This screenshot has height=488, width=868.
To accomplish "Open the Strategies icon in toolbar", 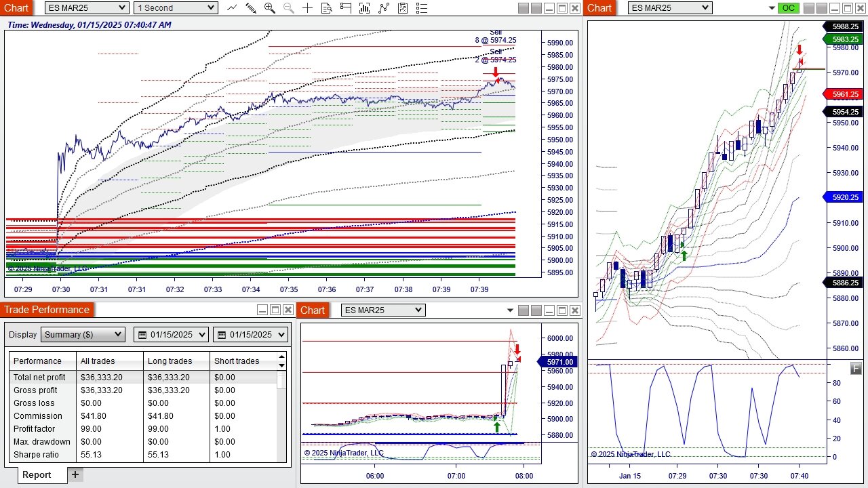I will tap(384, 8).
